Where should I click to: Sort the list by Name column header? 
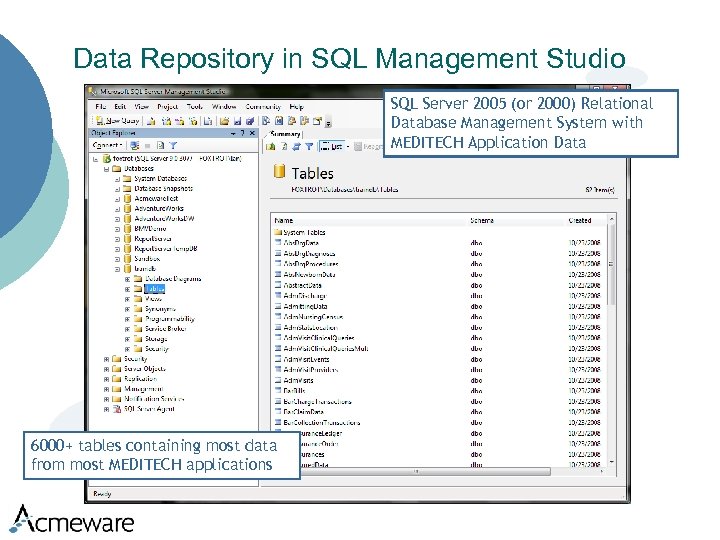[x=368, y=220]
